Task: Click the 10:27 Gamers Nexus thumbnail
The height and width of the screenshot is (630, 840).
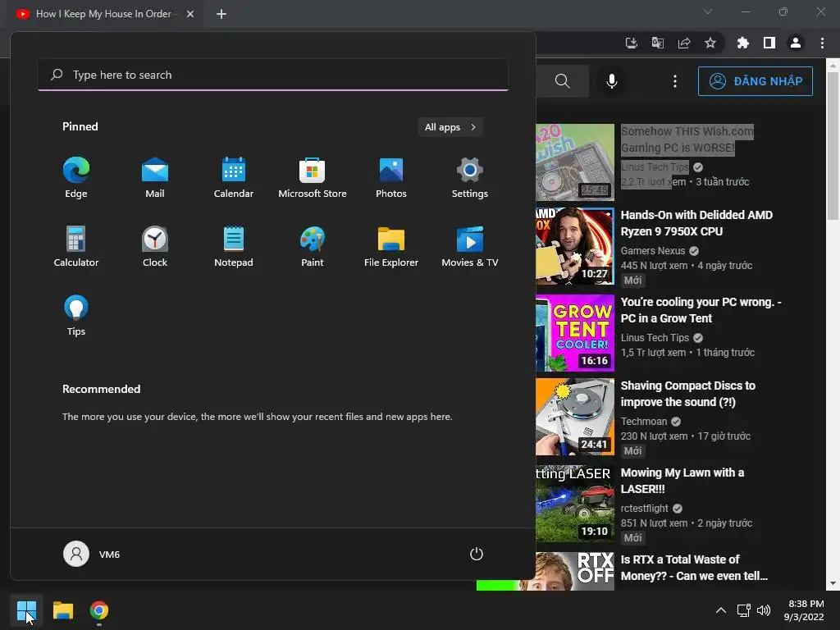Action: click(575, 246)
